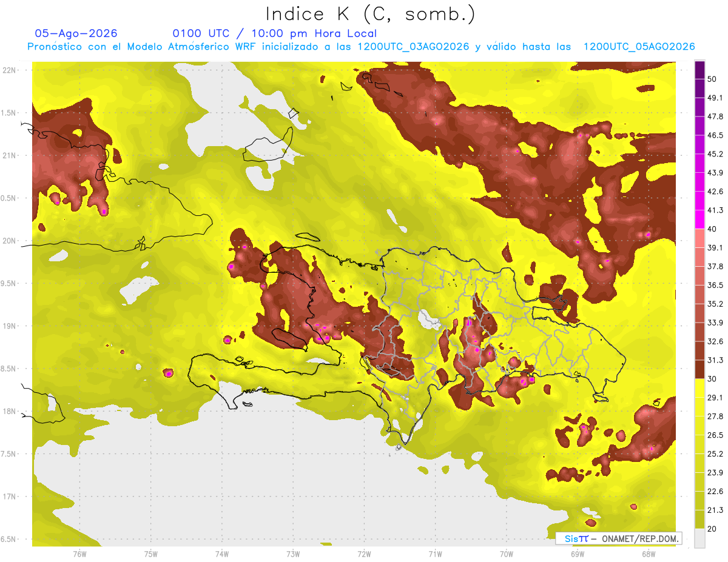This screenshot has width=728, height=562.
Task: Select the "17N" latitude label
Action: click(x=10, y=497)
